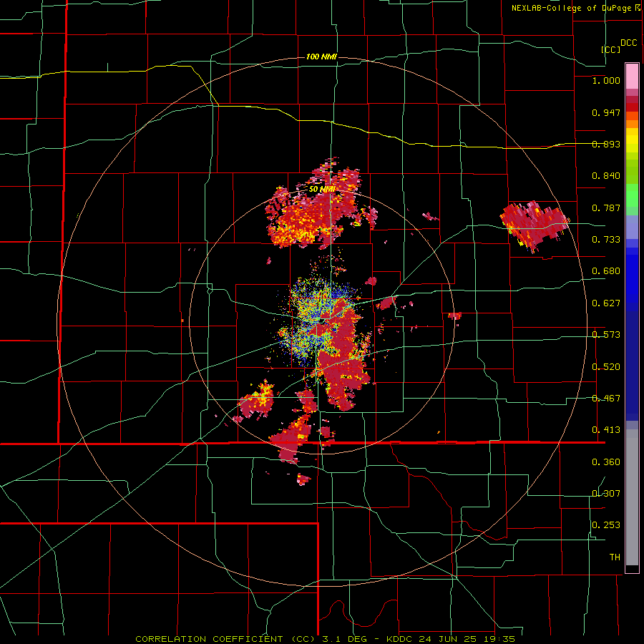Click the 0.733 color scale value
This screenshot has width=644, height=644.
pyautogui.click(x=606, y=240)
